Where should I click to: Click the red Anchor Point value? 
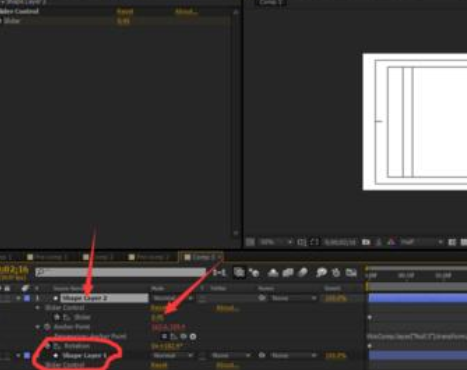click(168, 327)
